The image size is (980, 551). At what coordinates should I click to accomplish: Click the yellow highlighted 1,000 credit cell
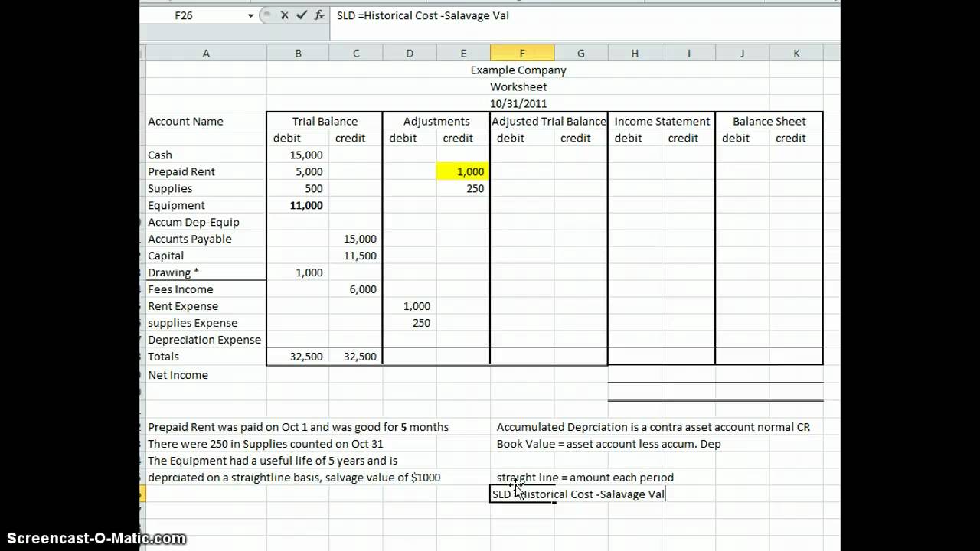click(x=462, y=171)
